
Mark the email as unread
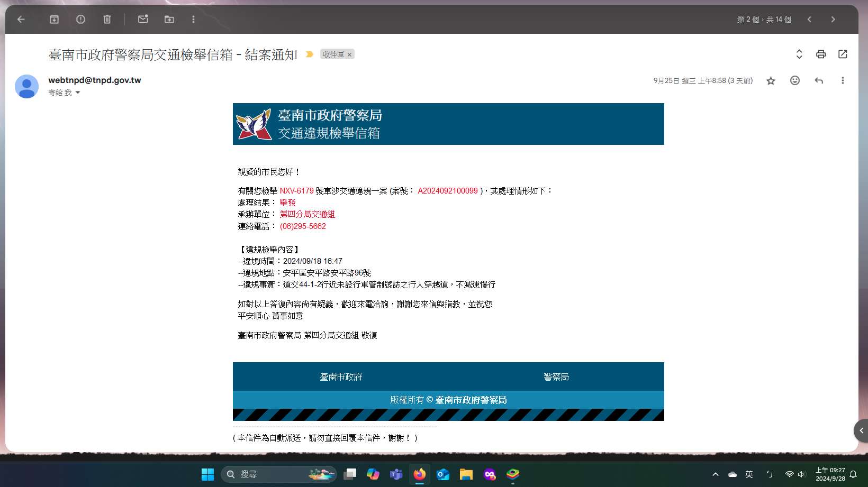coord(143,20)
